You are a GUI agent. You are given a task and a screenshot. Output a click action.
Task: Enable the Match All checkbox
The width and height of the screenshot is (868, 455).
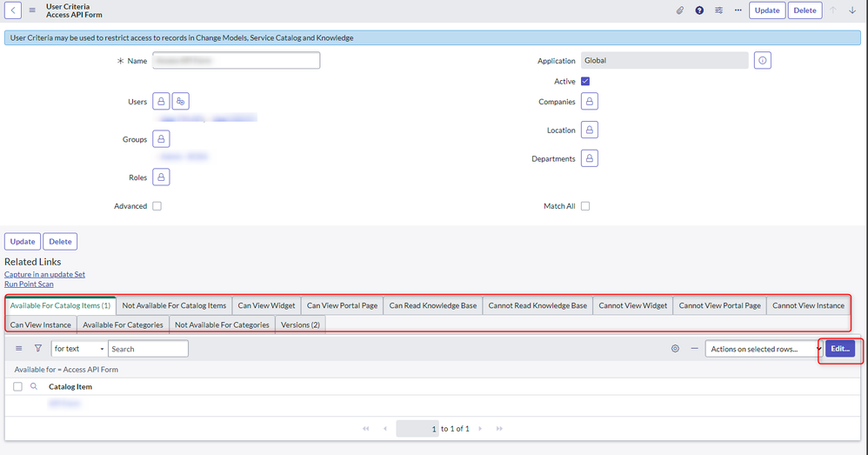(x=585, y=206)
